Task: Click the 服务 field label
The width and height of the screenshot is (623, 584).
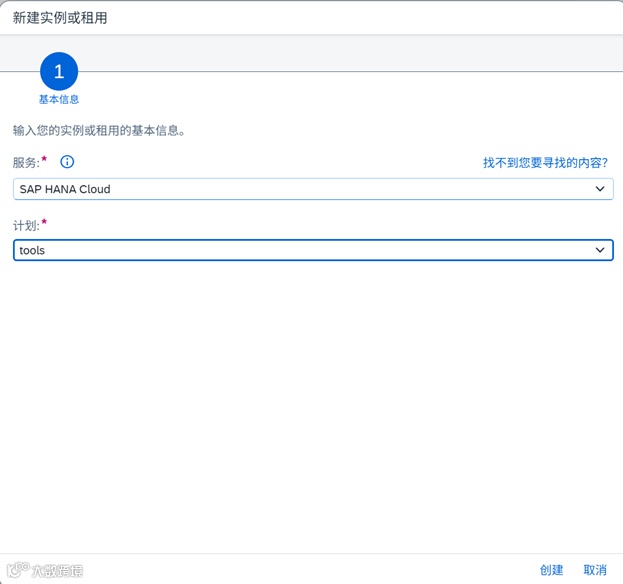Action: [x=26, y=162]
